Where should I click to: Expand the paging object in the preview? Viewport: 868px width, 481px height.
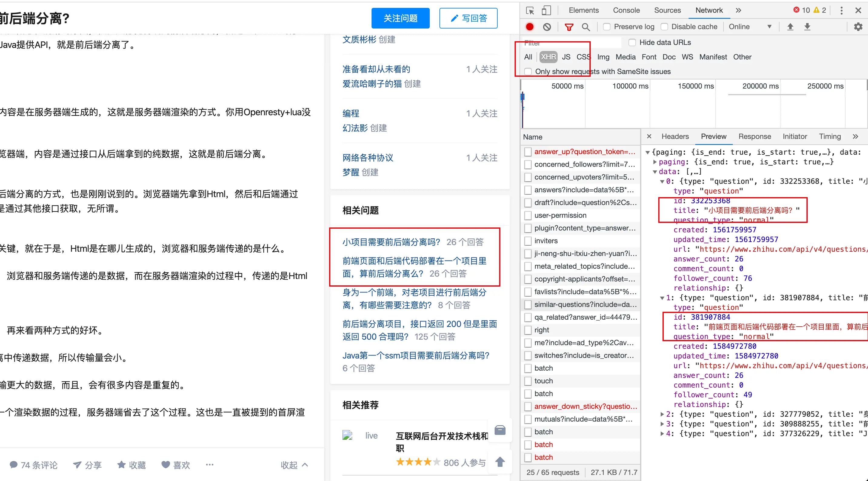click(655, 162)
